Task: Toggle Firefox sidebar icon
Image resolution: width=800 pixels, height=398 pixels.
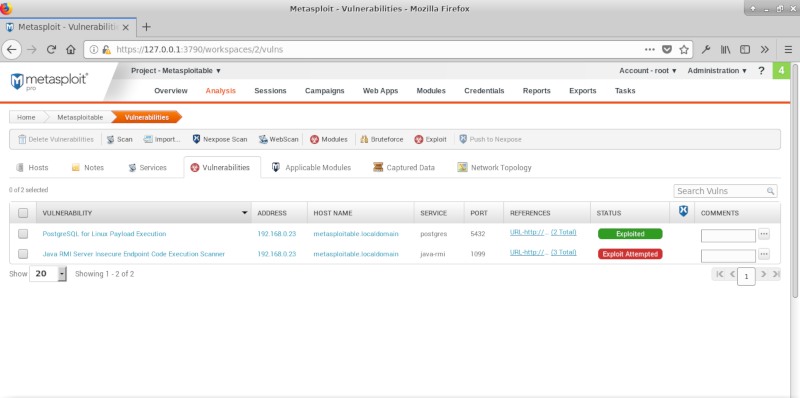Action: point(745,49)
